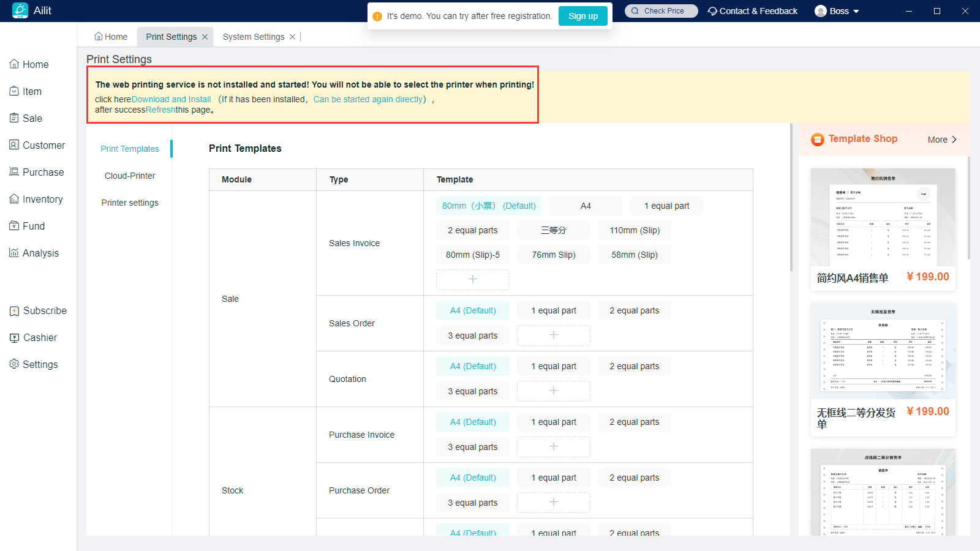Open the Printer settings section

130,203
